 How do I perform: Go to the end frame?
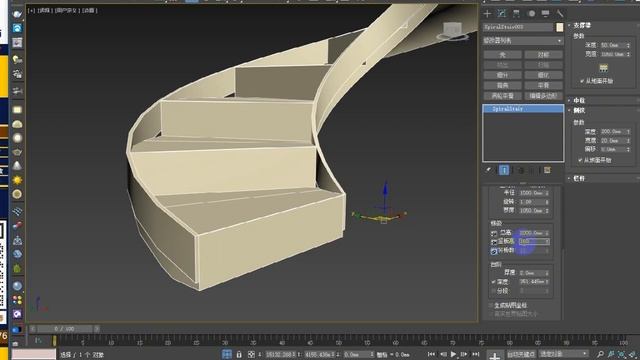tap(476, 354)
